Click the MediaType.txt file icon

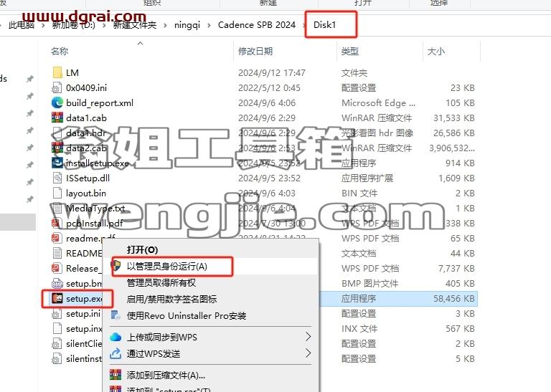click(x=57, y=208)
